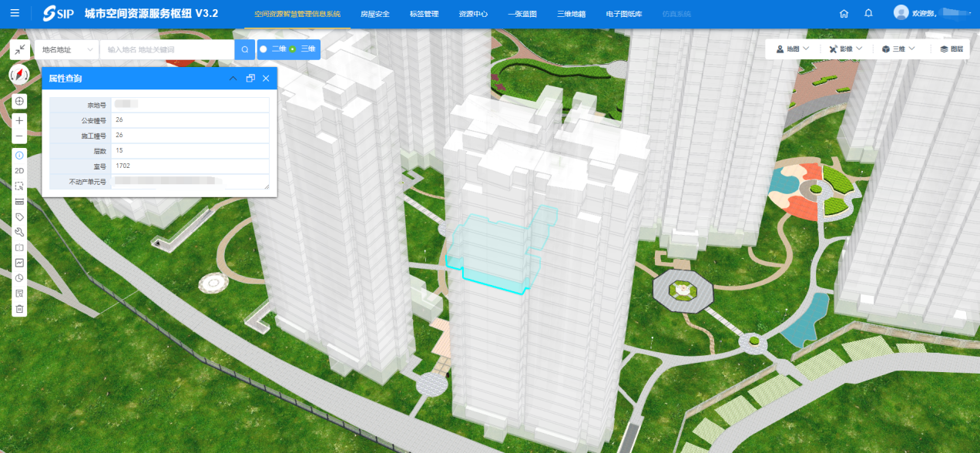
Task: Switch to the 房屋安全 menu
Action: [x=375, y=14]
